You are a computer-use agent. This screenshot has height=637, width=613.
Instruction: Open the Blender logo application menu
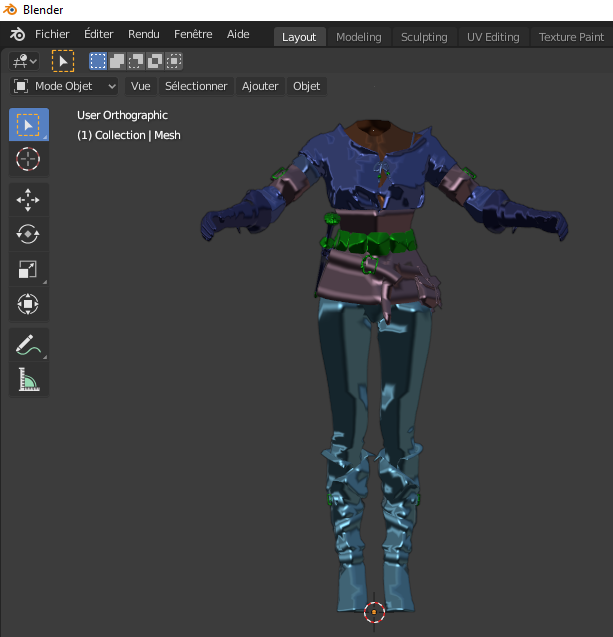17,35
